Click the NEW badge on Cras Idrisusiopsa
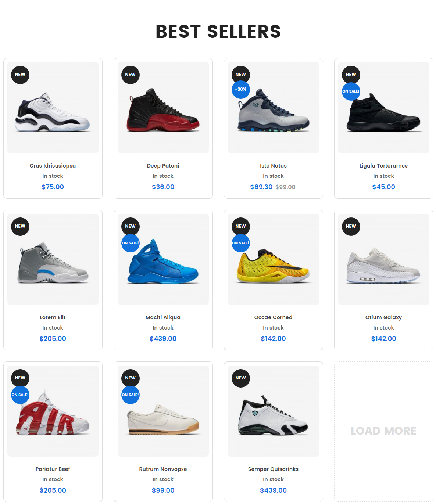The image size is (436, 504). (x=20, y=75)
